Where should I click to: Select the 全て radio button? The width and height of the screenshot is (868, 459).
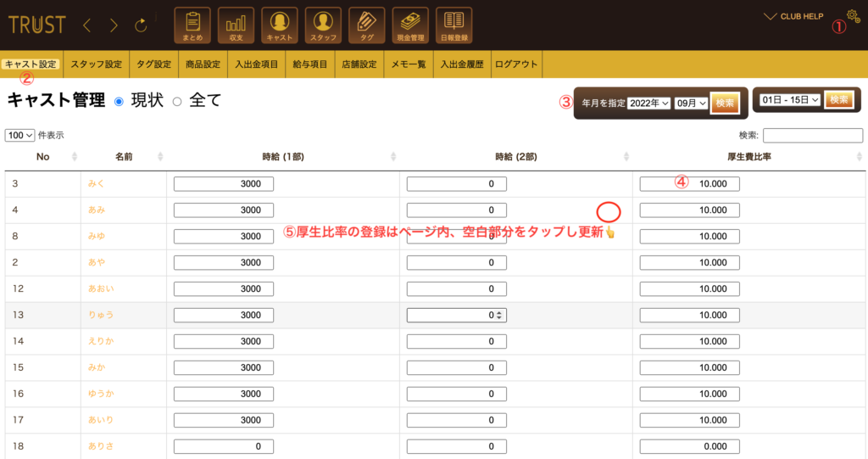(x=177, y=102)
